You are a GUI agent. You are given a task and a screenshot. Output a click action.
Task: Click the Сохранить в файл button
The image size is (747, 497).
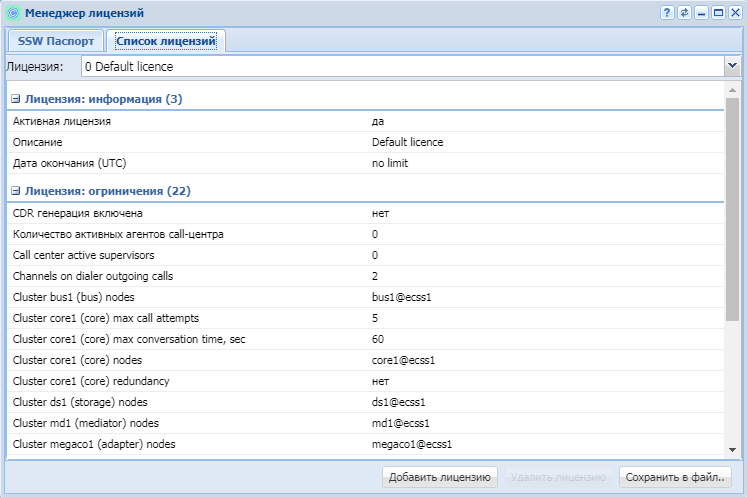pyautogui.click(x=677, y=477)
